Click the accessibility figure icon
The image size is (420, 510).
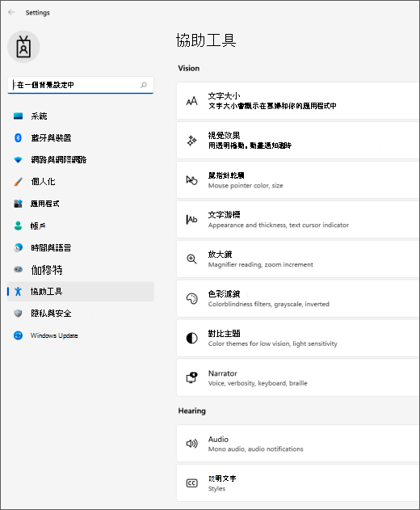click(x=19, y=292)
